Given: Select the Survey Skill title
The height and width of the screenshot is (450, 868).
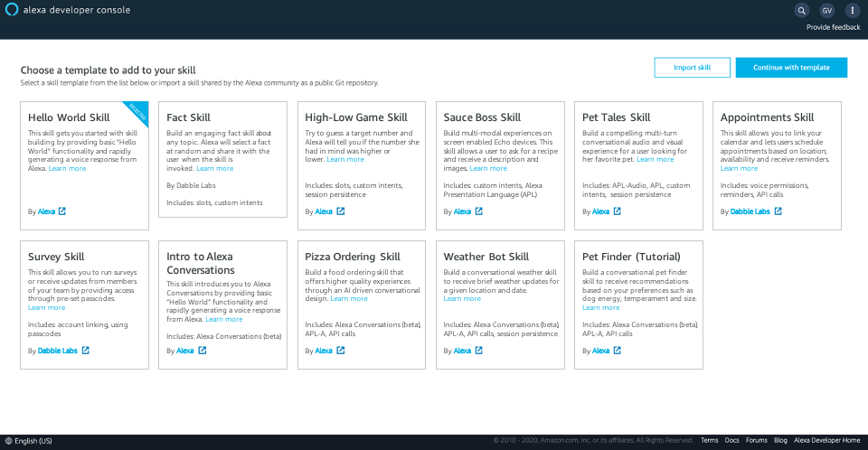Looking at the screenshot, I should pyautogui.click(x=56, y=257).
